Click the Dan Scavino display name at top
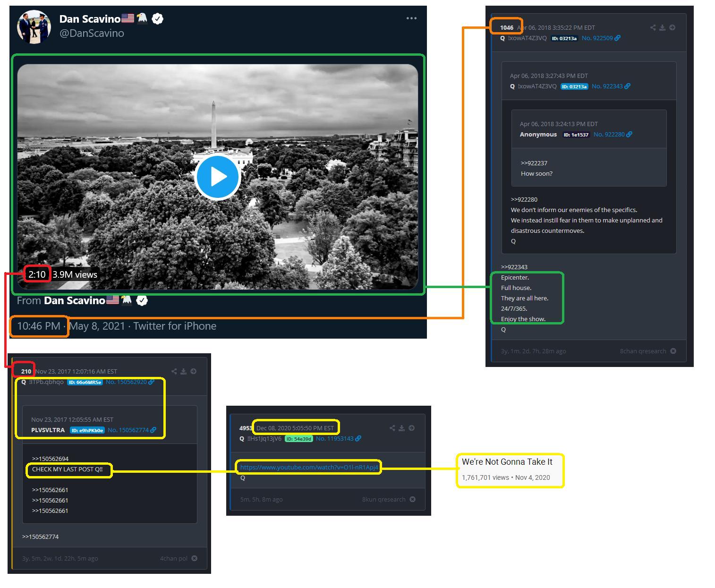 [90, 19]
